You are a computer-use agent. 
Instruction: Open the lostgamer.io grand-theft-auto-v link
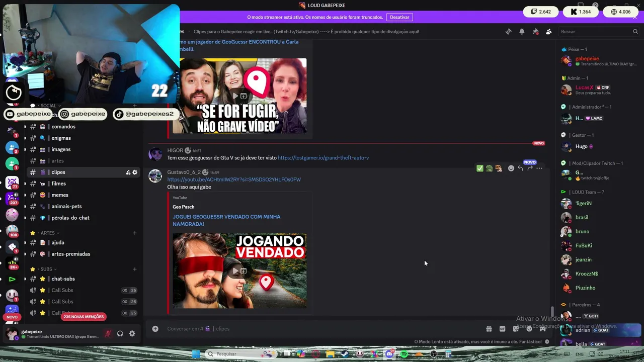[x=323, y=158]
